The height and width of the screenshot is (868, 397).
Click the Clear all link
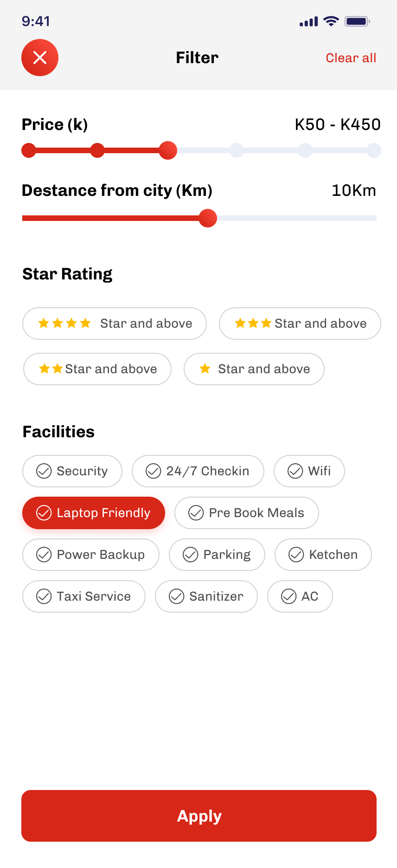(x=351, y=58)
